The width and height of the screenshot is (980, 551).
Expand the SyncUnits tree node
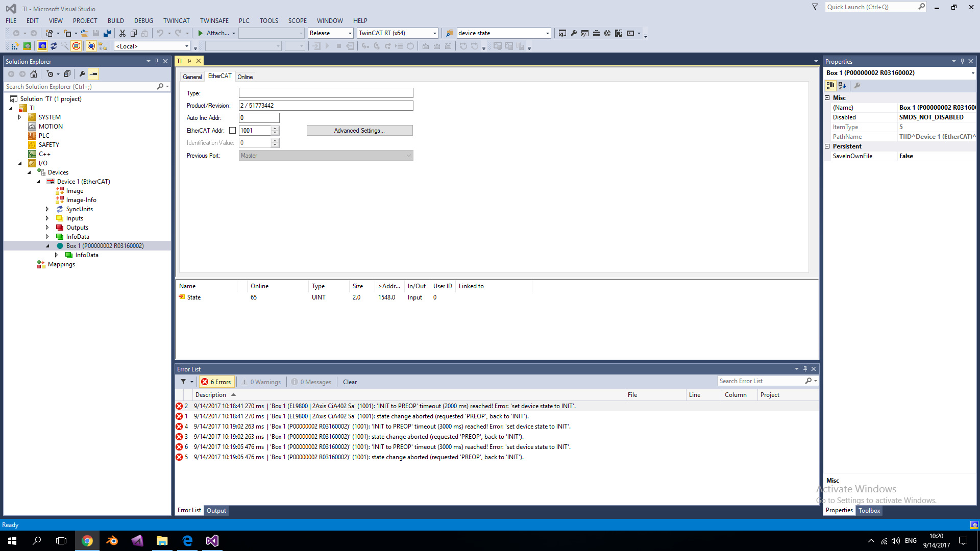[x=47, y=209]
